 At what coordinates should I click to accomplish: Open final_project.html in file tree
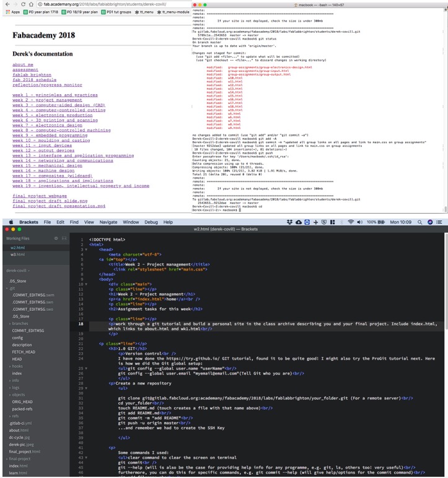pos(24,452)
